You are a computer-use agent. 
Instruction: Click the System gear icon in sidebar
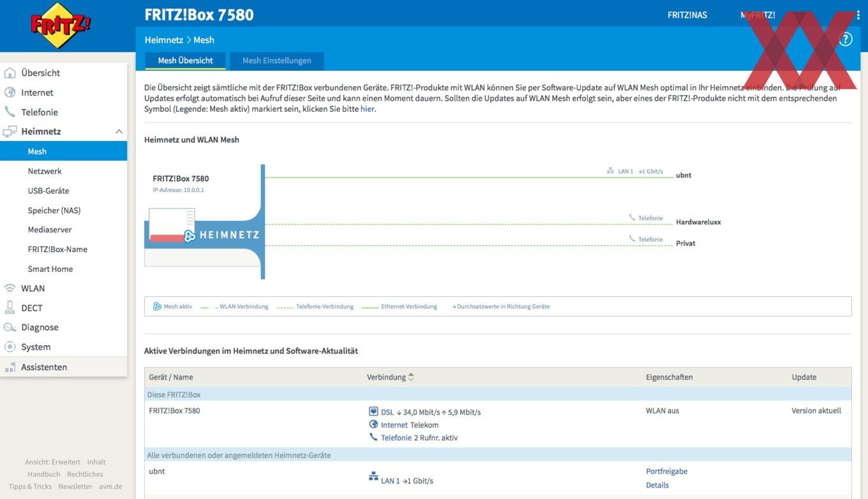(x=10, y=347)
